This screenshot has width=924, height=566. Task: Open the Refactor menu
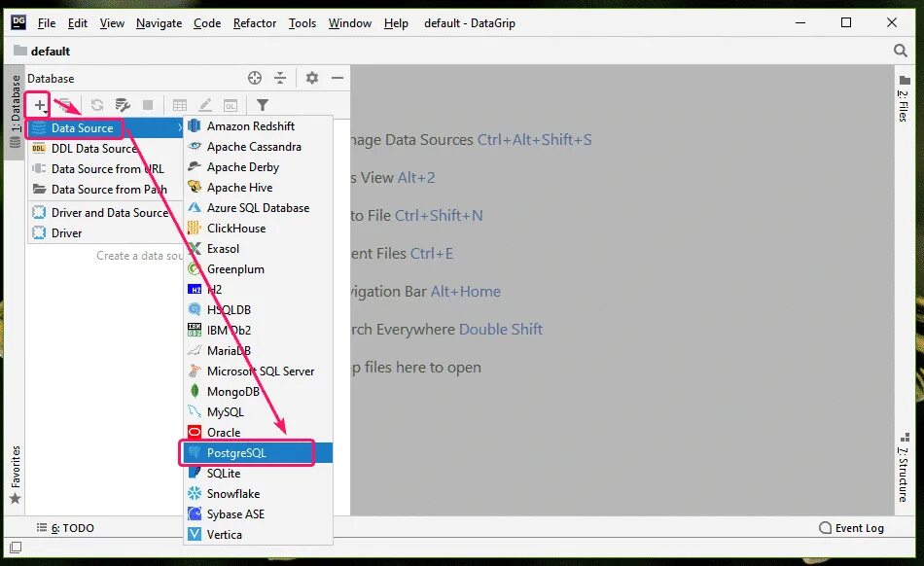click(x=255, y=23)
